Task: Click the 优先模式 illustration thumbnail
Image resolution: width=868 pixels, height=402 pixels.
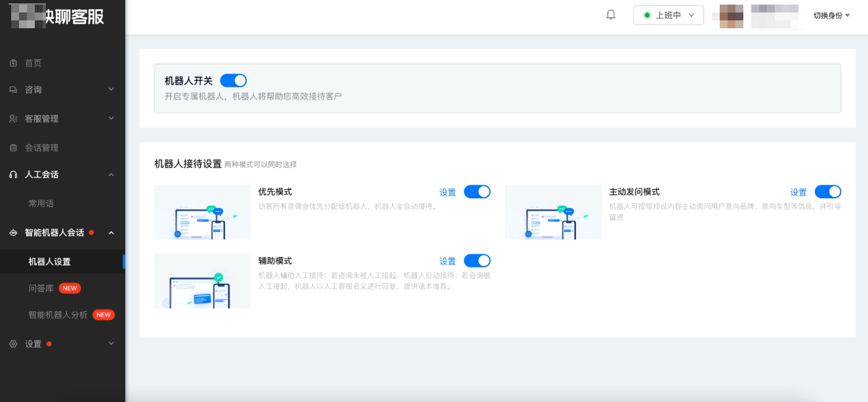Action: pos(202,212)
